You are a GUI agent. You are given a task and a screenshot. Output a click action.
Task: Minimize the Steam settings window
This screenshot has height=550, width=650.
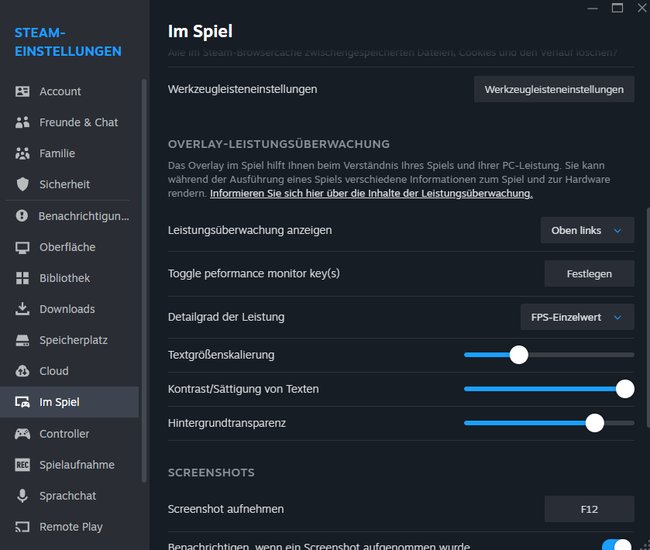click(592, 8)
